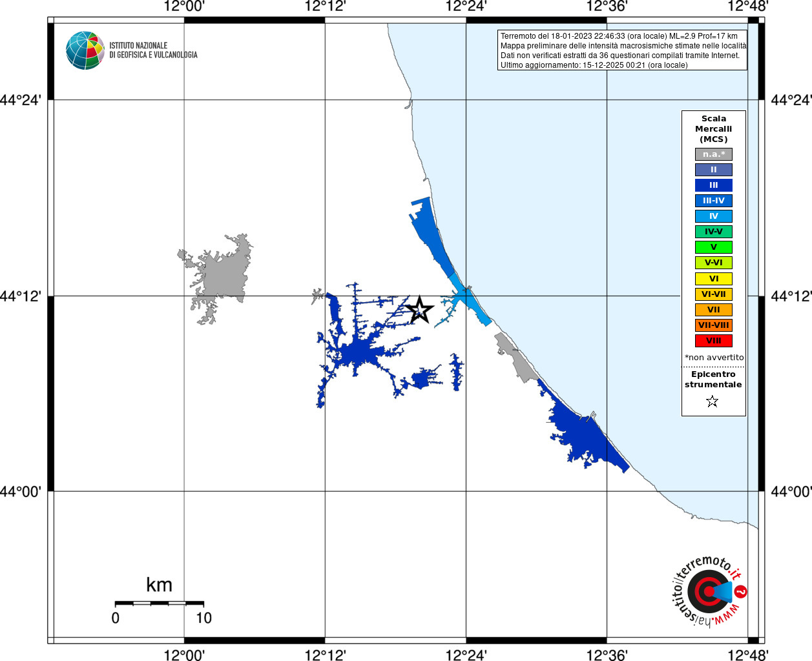Image resolution: width=812 pixels, height=661 pixels.
Task: Select the VII orange swatch
Action: tap(714, 310)
